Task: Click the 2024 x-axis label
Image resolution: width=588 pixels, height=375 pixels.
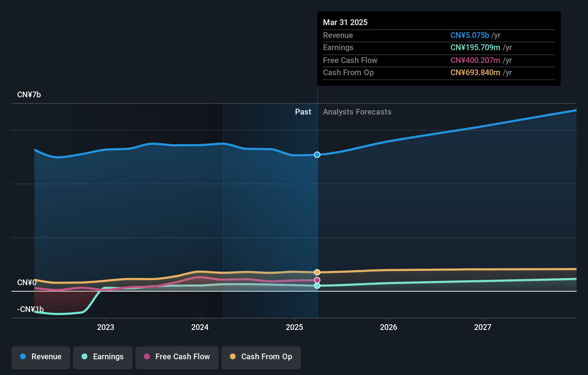Action: tap(200, 327)
